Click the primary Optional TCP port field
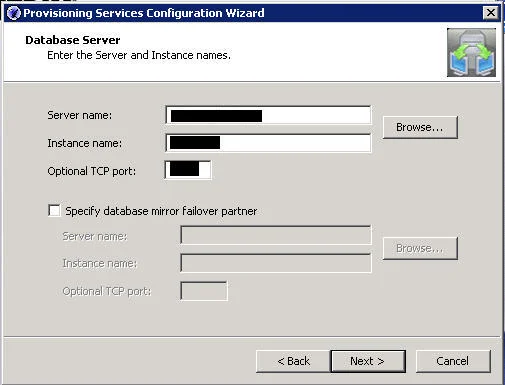Image resolution: width=505 pixels, height=385 pixels. 188,170
